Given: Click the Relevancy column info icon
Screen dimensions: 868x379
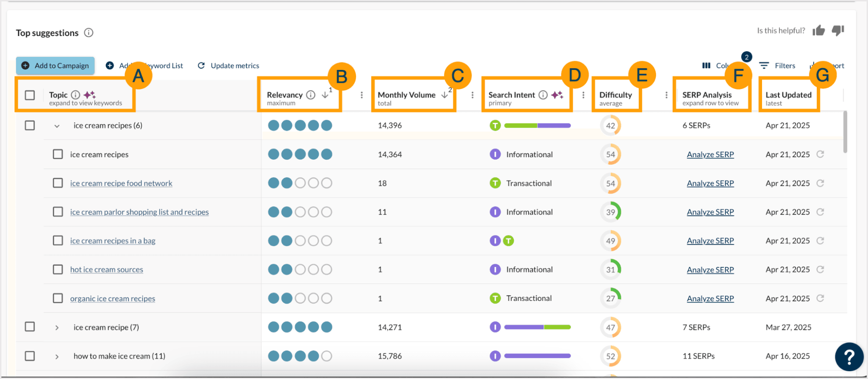Looking at the screenshot, I should tap(310, 95).
